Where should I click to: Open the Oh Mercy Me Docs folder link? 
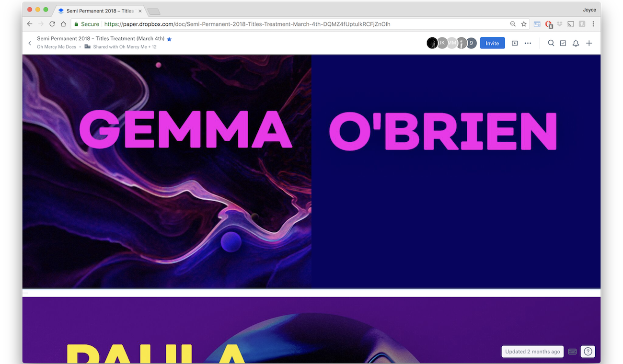click(57, 47)
